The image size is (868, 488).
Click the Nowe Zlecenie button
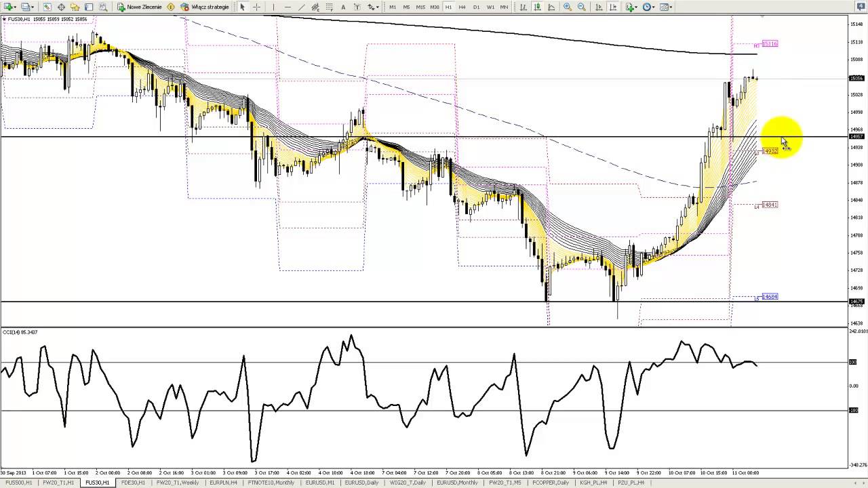tap(140, 7)
